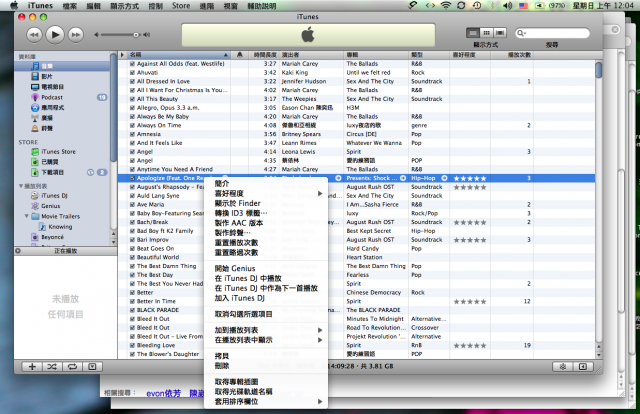Collapse the playlists section triangle
The width and height of the screenshot is (640, 414).
[x=20, y=186]
